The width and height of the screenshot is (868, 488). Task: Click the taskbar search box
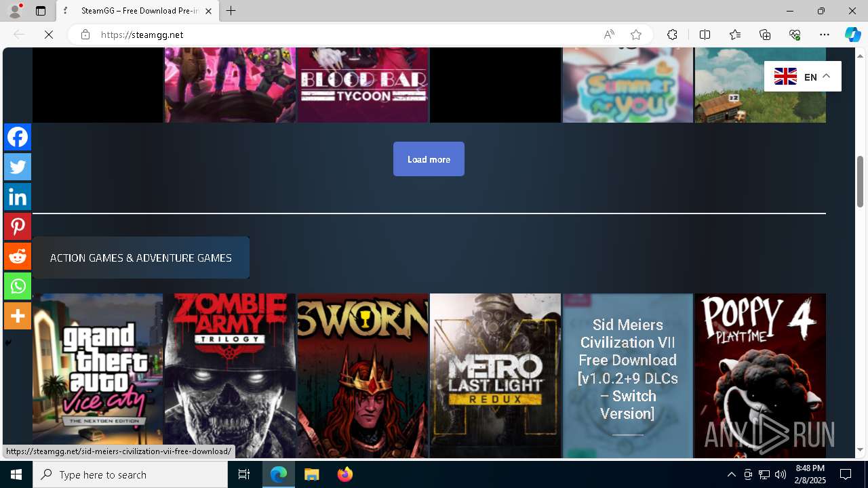coord(130,474)
